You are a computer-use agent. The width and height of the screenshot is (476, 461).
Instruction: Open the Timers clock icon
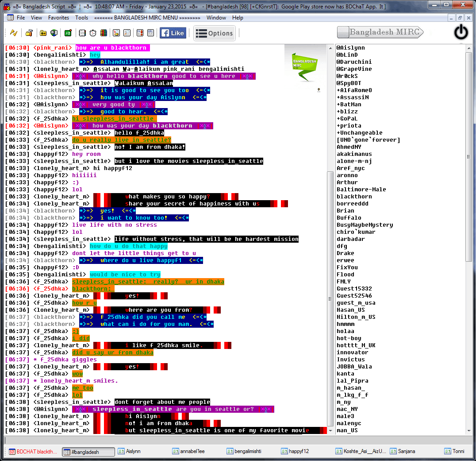point(93,33)
